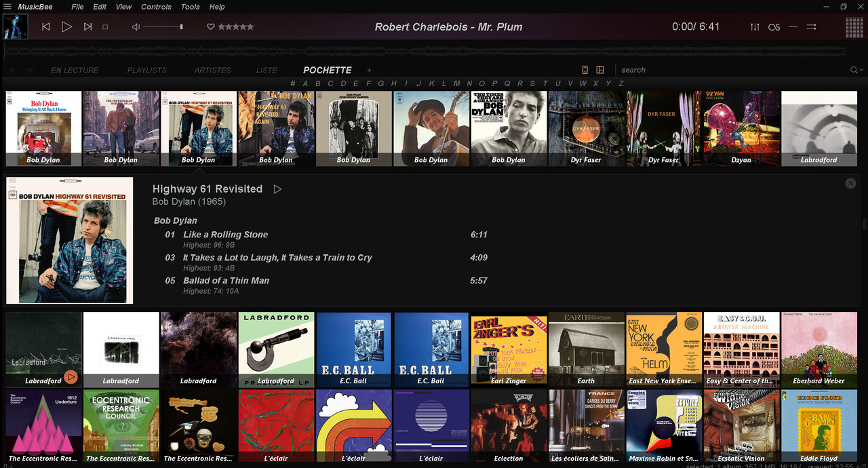This screenshot has width=868, height=468.
Task: Close the album detail panel
Action: point(850,183)
